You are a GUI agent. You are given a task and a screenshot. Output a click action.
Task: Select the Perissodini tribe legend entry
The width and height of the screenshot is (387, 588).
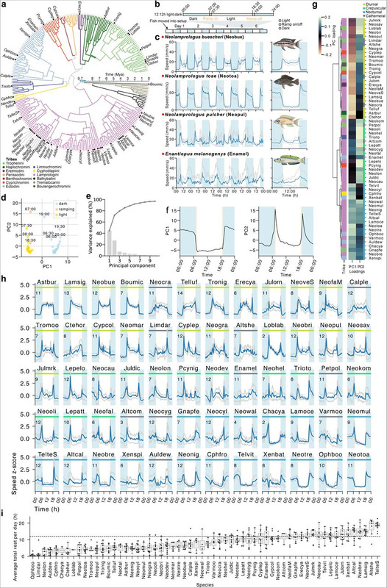(13, 175)
